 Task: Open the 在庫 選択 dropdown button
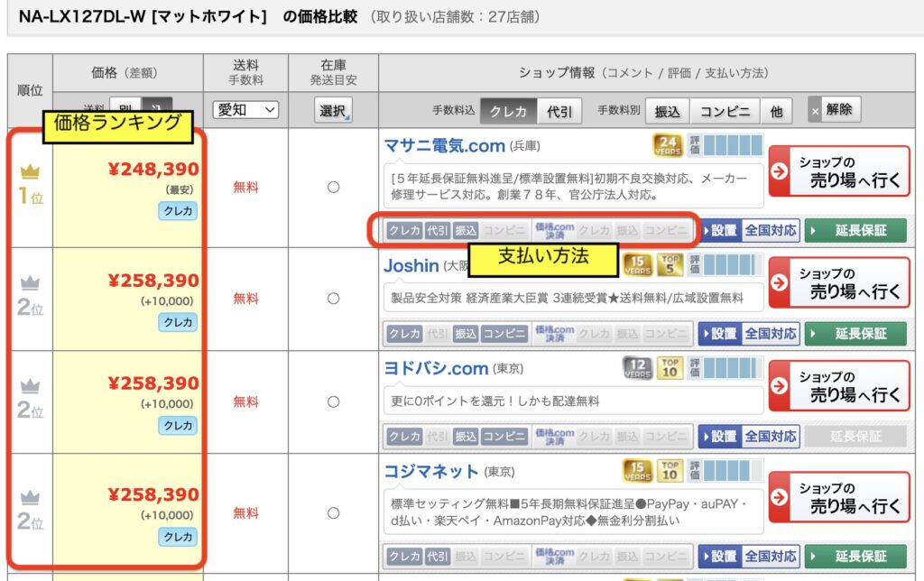[x=333, y=110]
